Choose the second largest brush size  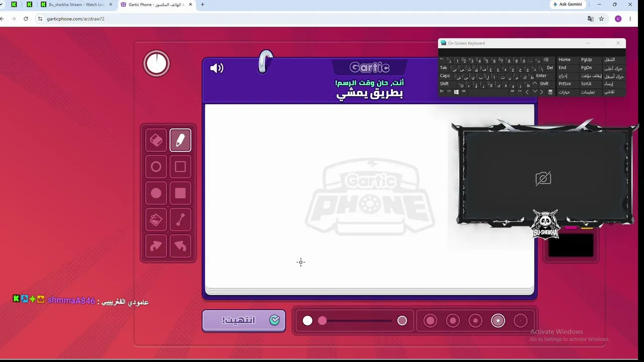(x=453, y=321)
